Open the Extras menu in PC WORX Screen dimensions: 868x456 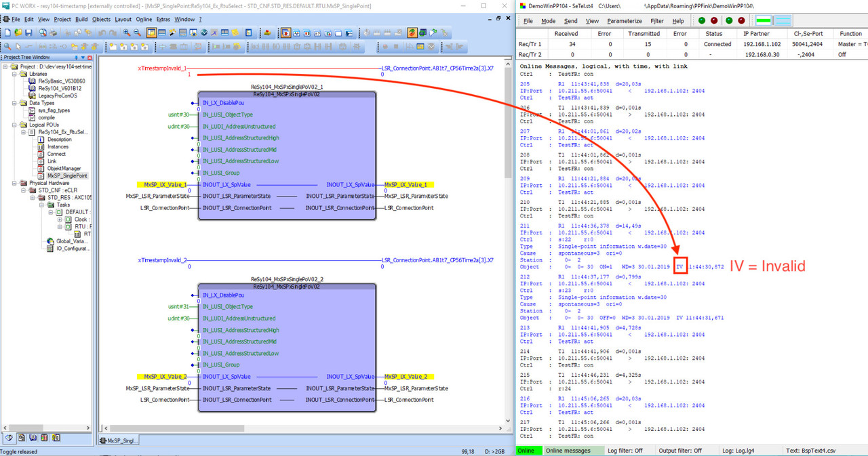(x=163, y=19)
